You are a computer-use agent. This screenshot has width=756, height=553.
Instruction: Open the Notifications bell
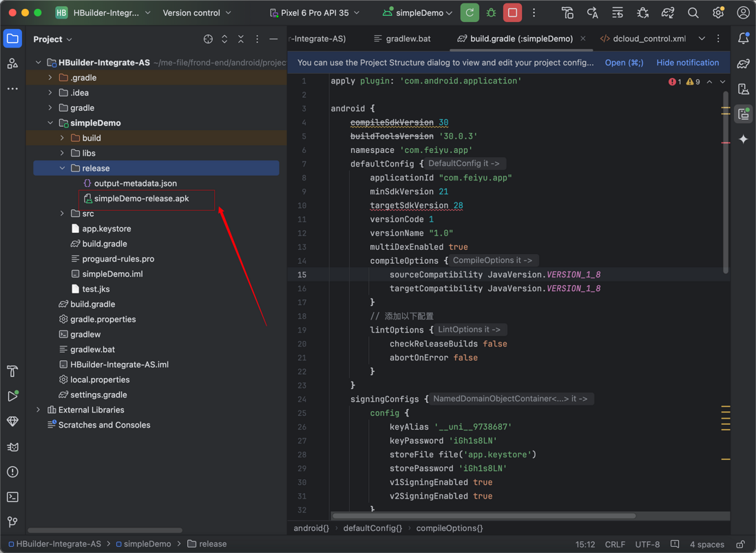pos(743,39)
